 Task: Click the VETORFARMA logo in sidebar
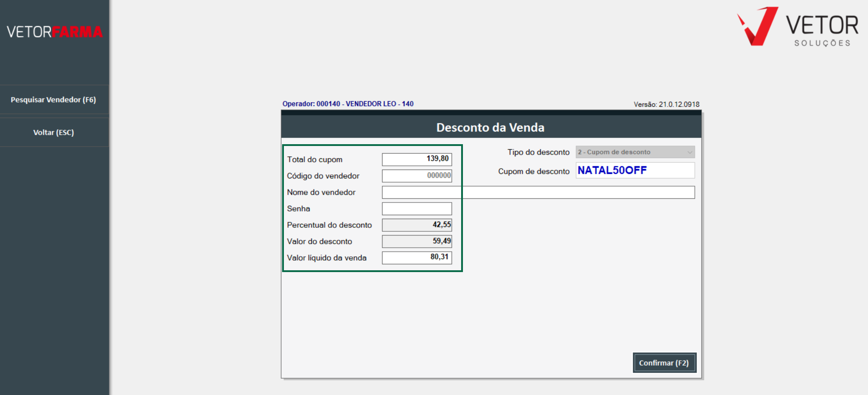[x=55, y=32]
